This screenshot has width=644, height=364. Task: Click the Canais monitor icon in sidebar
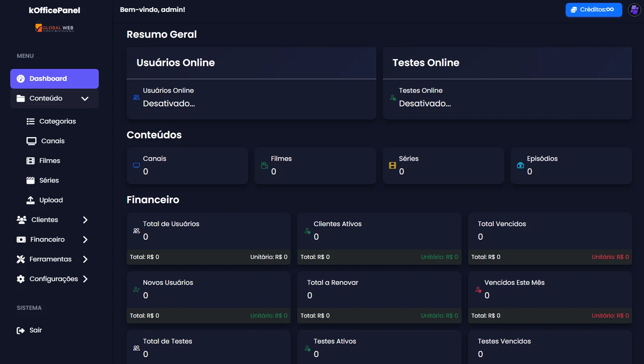point(31,141)
